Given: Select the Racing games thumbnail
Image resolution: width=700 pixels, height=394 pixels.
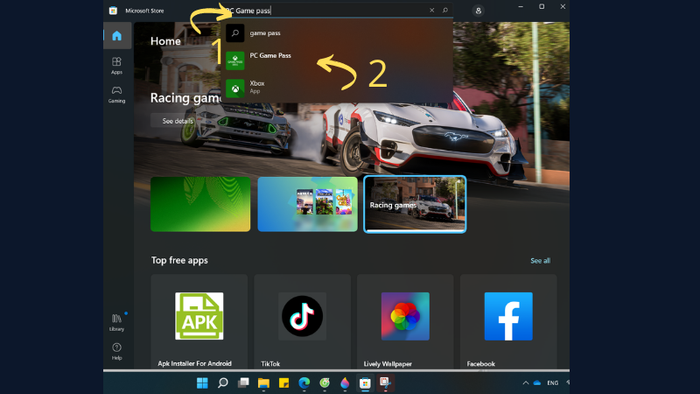Looking at the screenshot, I should click(x=415, y=204).
